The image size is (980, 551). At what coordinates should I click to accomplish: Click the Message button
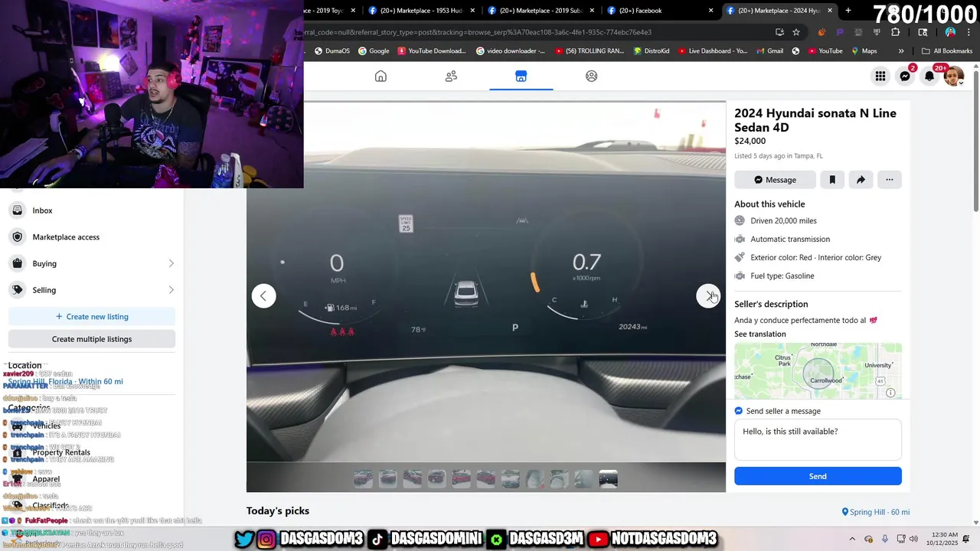(775, 180)
